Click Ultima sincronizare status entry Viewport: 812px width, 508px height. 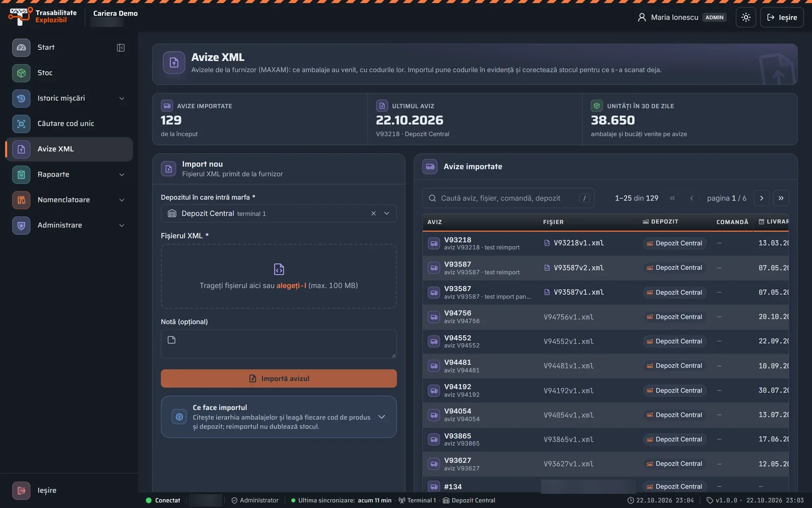(341, 500)
